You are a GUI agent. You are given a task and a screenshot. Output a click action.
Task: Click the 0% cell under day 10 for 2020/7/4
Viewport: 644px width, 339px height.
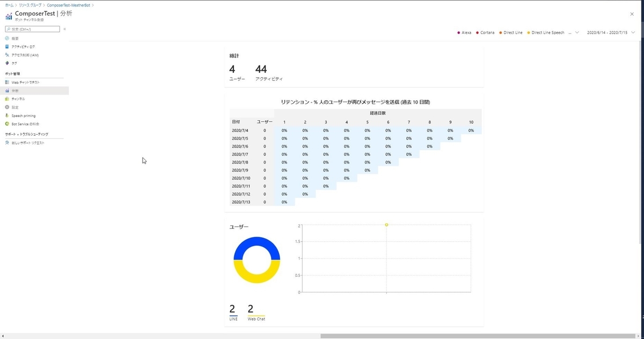pos(471,130)
